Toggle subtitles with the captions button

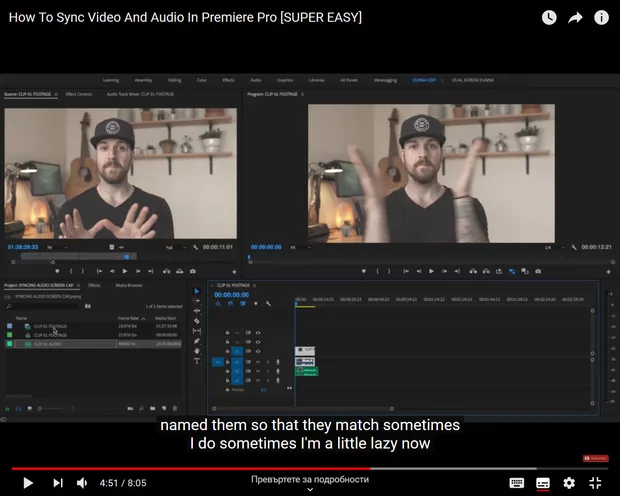(543, 483)
